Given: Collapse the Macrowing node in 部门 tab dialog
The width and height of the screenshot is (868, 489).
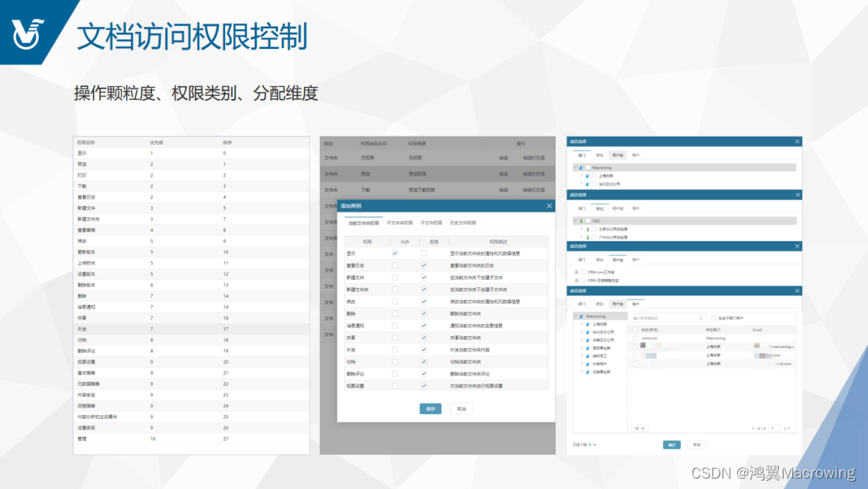Looking at the screenshot, I should pyautogui.click(x=575, y=168).
